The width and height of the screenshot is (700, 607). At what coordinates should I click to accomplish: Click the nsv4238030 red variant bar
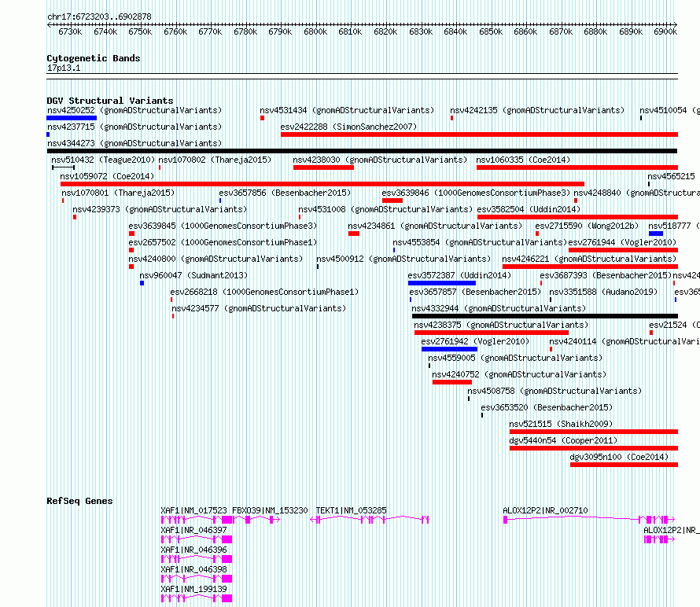324,167
